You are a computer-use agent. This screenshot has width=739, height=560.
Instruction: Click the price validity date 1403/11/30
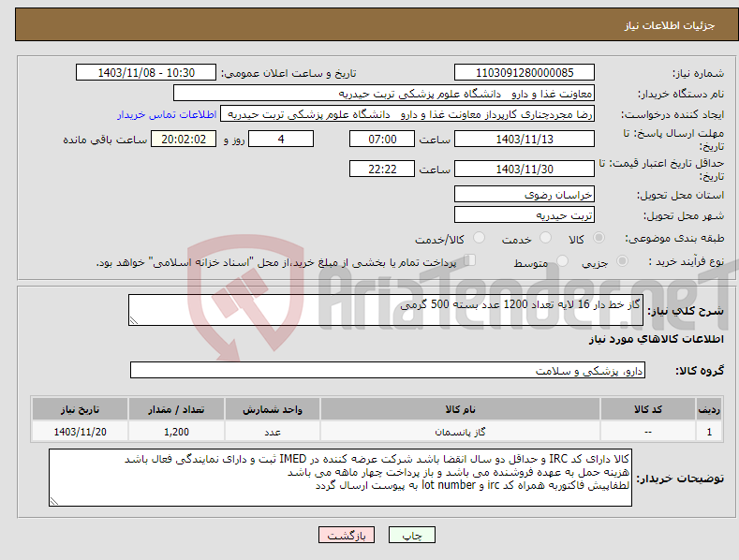525,169
